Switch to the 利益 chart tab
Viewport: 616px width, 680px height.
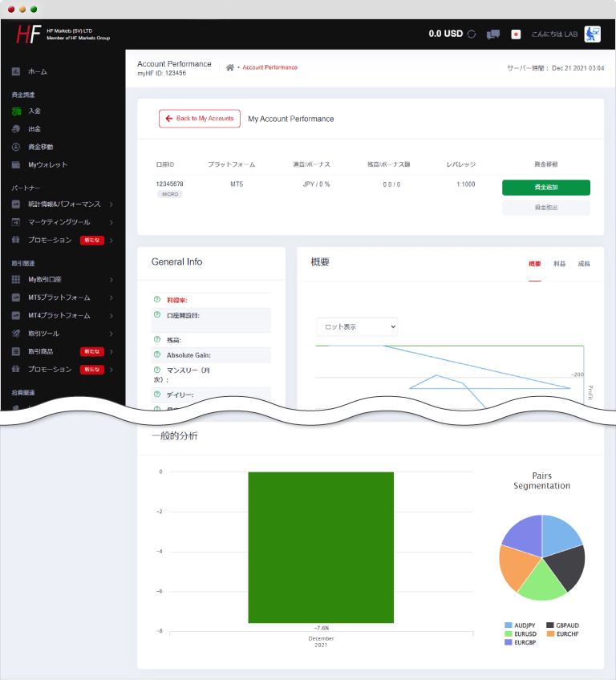pos(559,264)
